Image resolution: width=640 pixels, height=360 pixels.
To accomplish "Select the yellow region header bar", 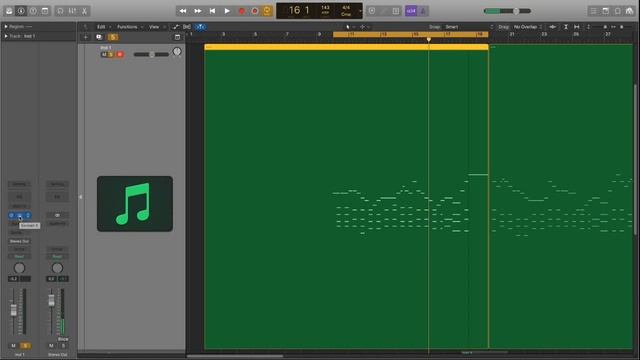I will pyautogui.click(x=346, y=47).
